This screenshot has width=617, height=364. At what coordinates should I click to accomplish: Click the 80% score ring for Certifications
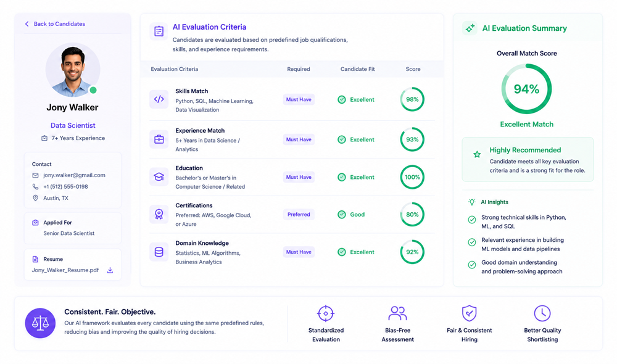pyautogui.click(x=412, y=215)
